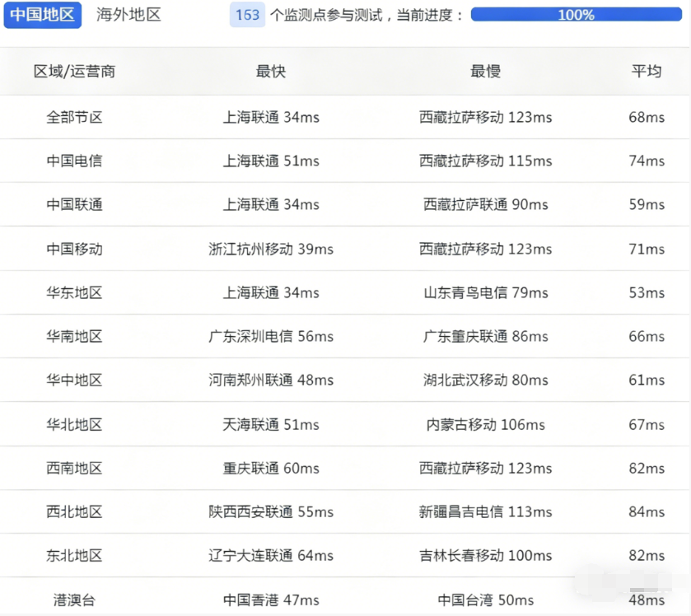Sort by the 最慢 column header

coord(485,72)
